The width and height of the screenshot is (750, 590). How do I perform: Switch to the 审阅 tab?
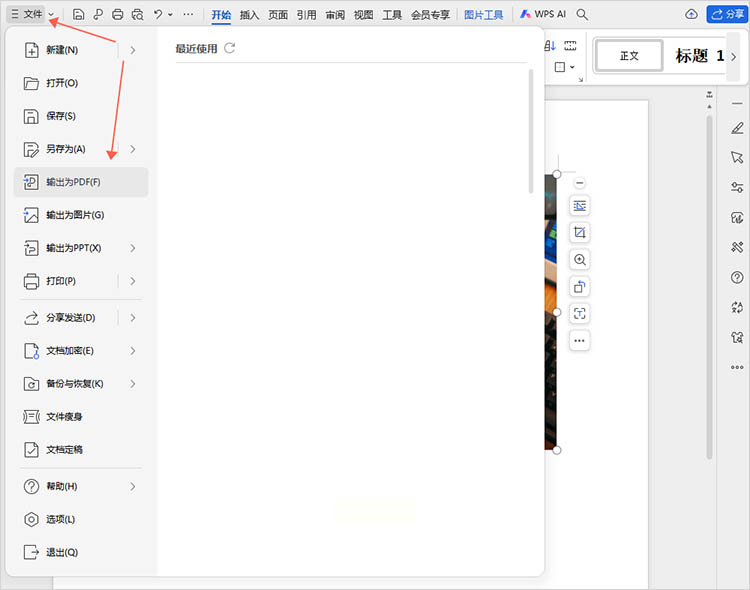(x=335, y=15)
